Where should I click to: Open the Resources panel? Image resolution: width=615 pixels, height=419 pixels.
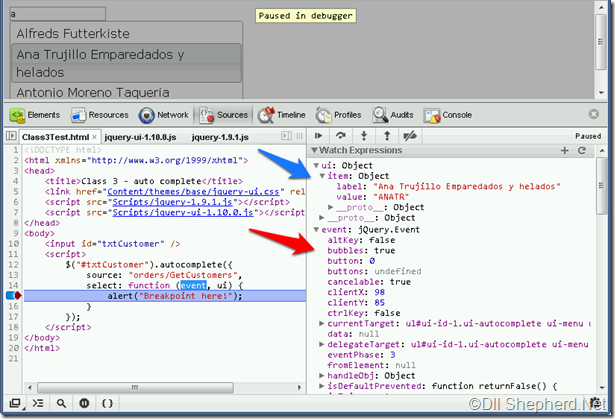tap(100, 115)
